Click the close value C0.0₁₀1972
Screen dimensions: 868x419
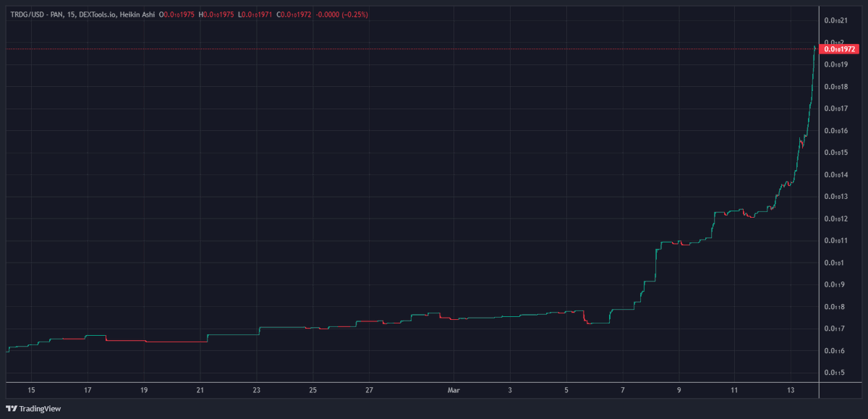(293, 14)
